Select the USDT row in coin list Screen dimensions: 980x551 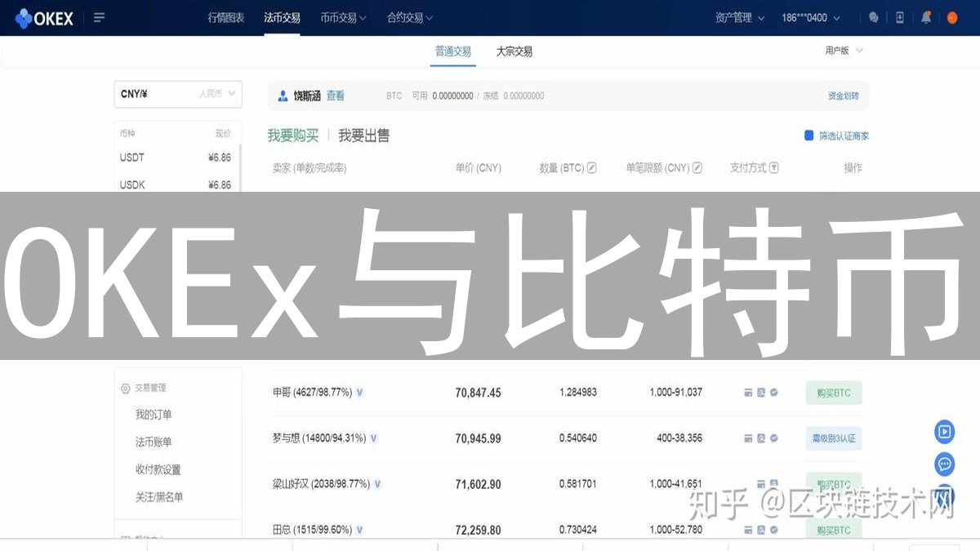coord(177,158)
